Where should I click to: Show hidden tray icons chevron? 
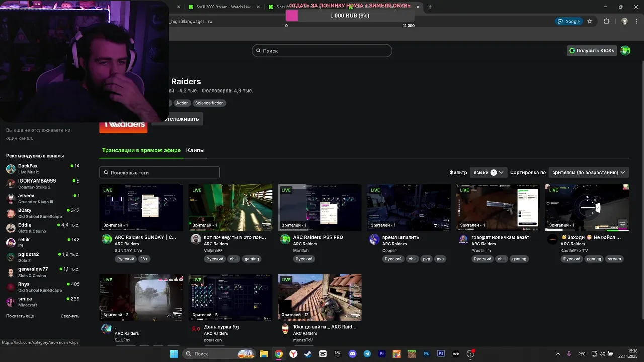coord(557,354)
